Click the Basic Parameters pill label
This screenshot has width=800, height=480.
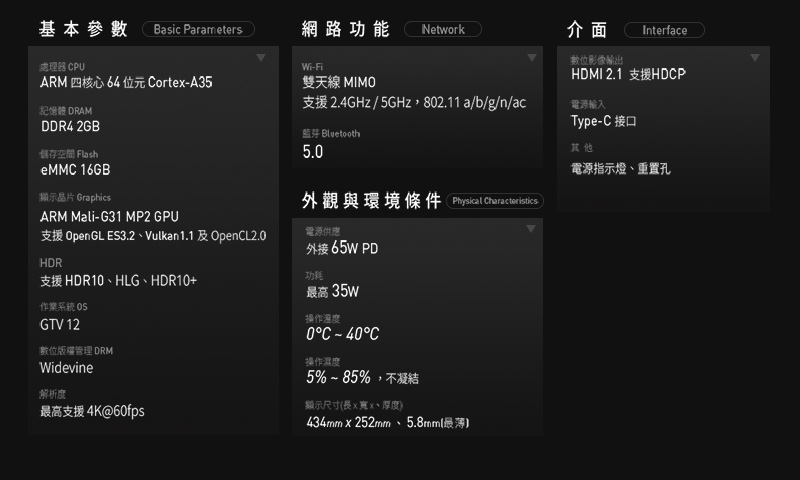[198, 30]
